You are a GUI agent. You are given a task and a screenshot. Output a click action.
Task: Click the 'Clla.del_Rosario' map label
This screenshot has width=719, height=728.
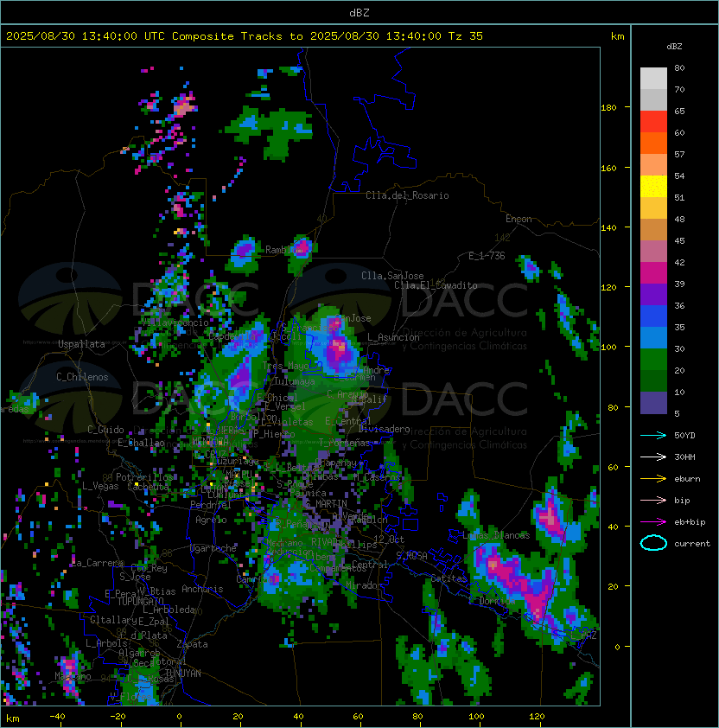click(407, 195)
